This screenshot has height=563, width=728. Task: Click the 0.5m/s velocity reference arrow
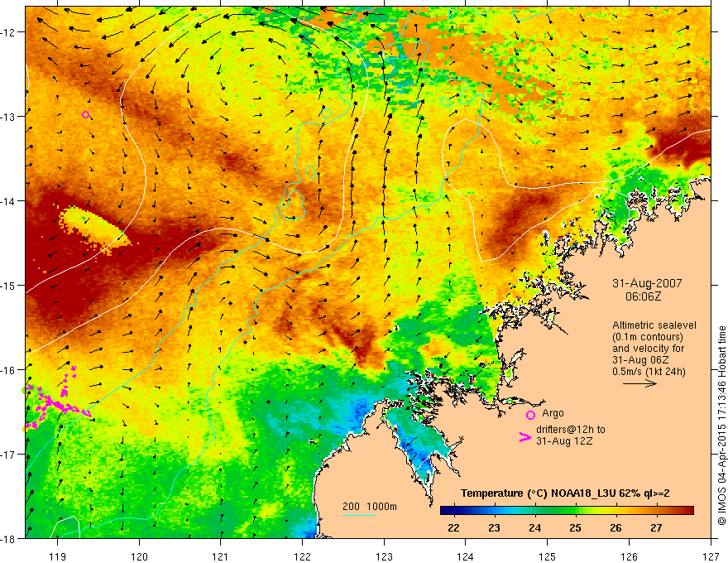pyautogui.click(x=639, y=383)
